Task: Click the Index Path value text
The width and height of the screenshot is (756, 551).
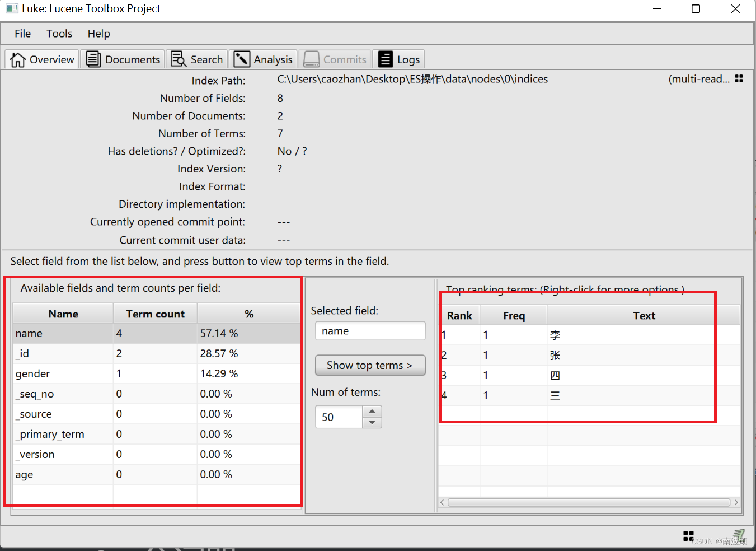Action: [412, 79]
